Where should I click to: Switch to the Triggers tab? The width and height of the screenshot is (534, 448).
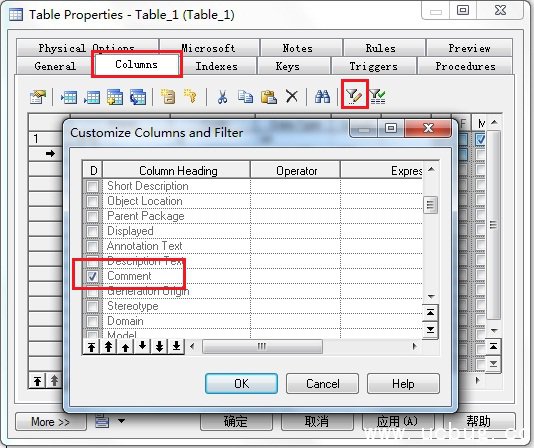tap(374, 66)
